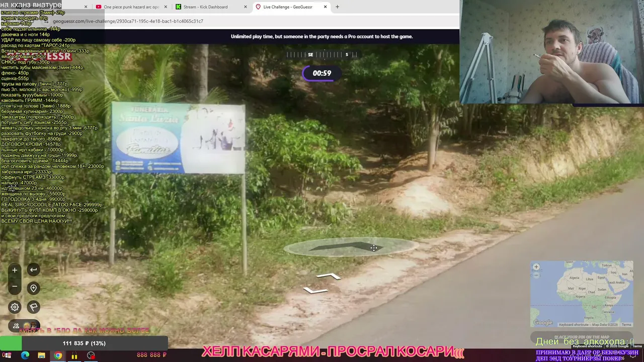
Task: Close the Kick Dashboard tab
Action: tap(246, 7)
